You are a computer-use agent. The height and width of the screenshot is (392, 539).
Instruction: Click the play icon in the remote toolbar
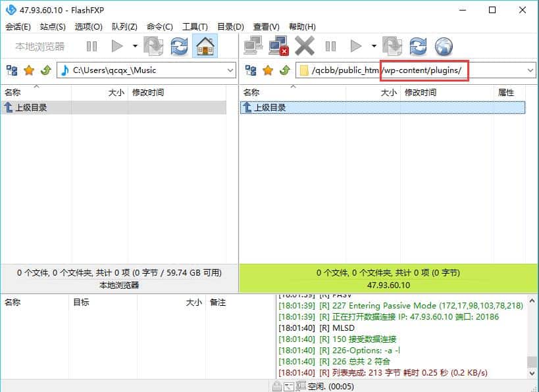(x=356, y=46)
